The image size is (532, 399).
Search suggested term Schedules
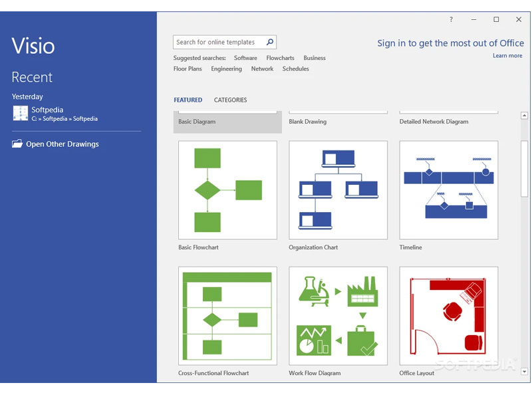tap(295, 69)
